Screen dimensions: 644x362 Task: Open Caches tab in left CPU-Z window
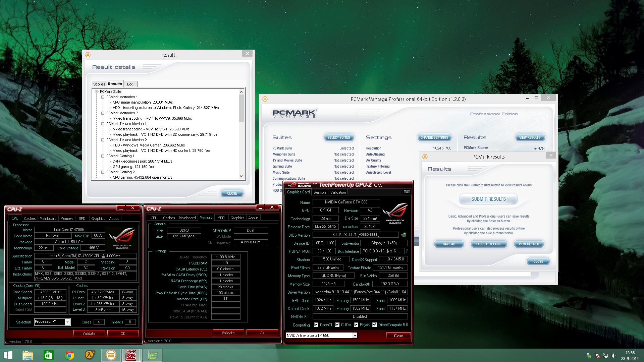click(x=30, y=219)
